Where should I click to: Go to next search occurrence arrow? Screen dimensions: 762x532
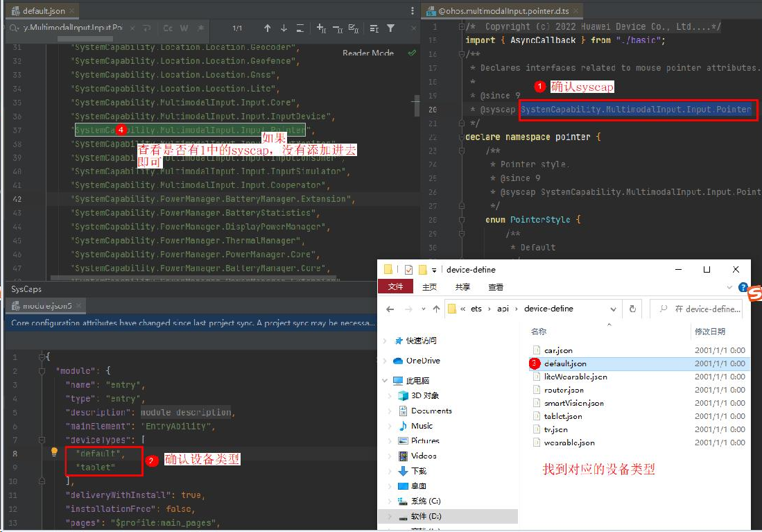click(x=284, y=28)
